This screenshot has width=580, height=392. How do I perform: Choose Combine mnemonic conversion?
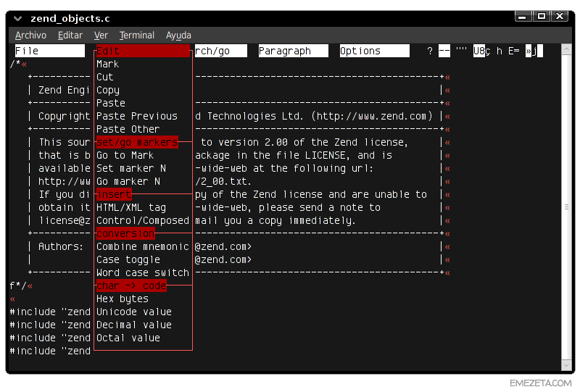coord(143,246)
